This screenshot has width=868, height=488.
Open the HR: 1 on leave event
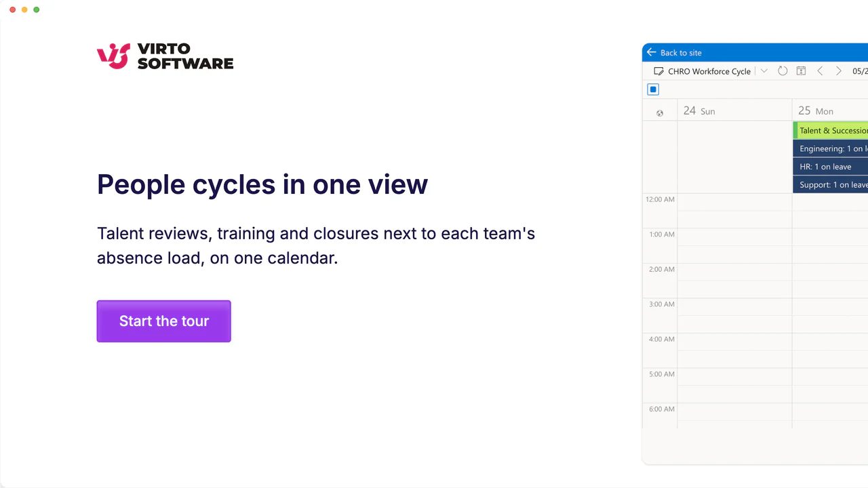[x=831, y=167]
